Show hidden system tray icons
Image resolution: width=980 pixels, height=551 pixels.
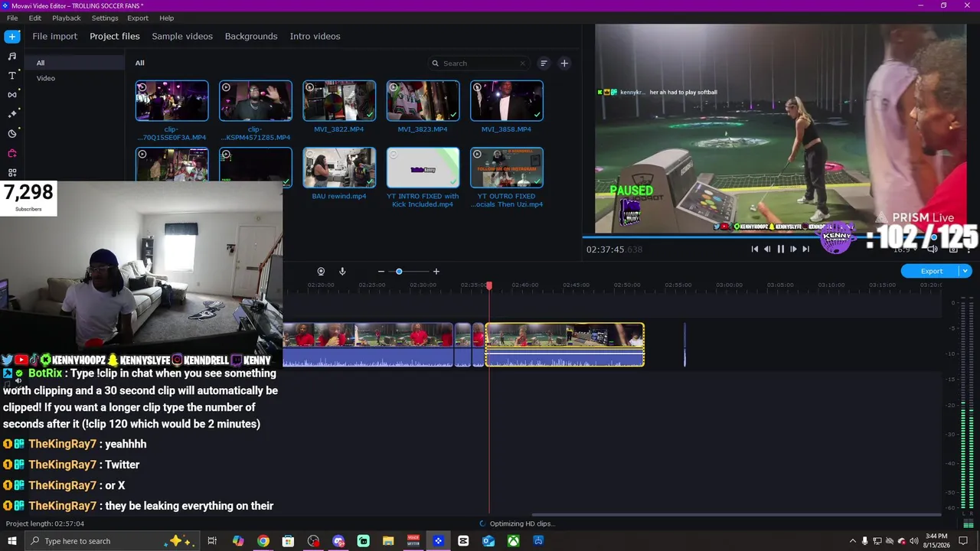click(852, 541)
